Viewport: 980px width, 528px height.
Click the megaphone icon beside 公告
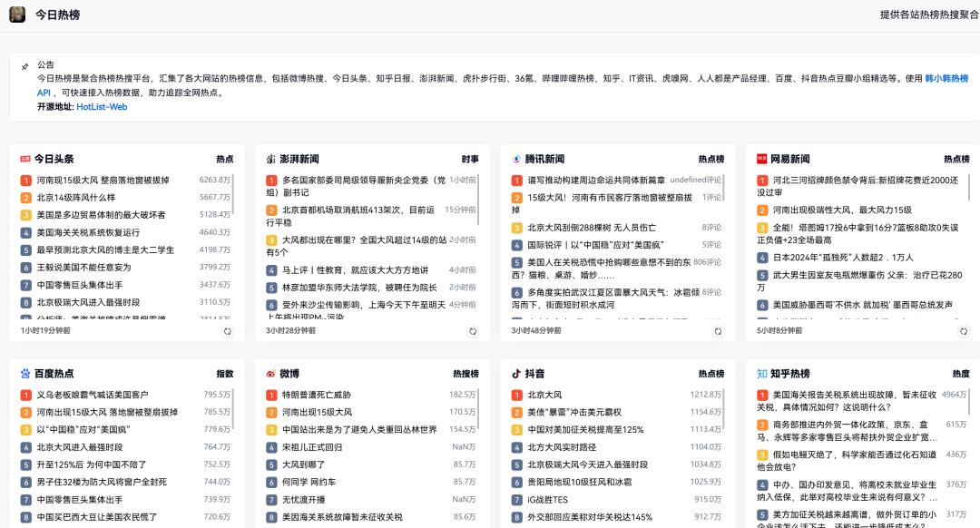click(24, 65)
